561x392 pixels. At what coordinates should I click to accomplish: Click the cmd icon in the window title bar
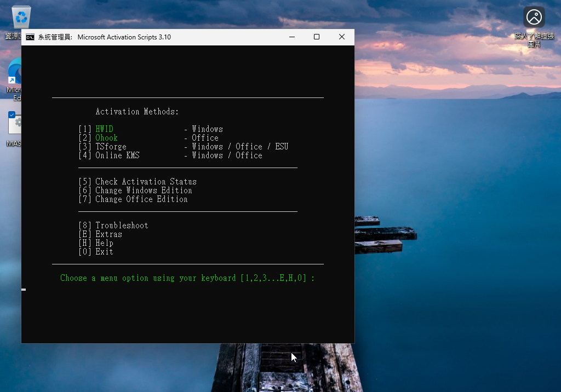tap(30, 37)
